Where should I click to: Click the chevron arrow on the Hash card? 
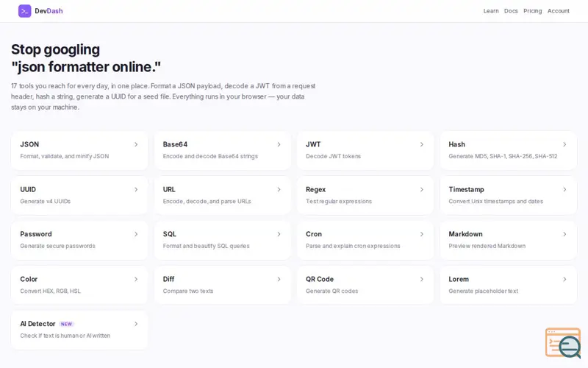point(564,144)
